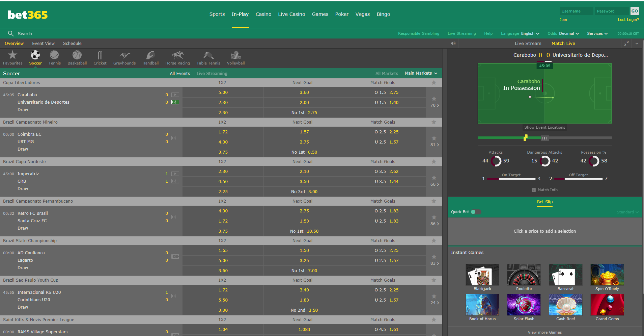
Task: Open the Favourites star category
Action: [x=12, y=57]
